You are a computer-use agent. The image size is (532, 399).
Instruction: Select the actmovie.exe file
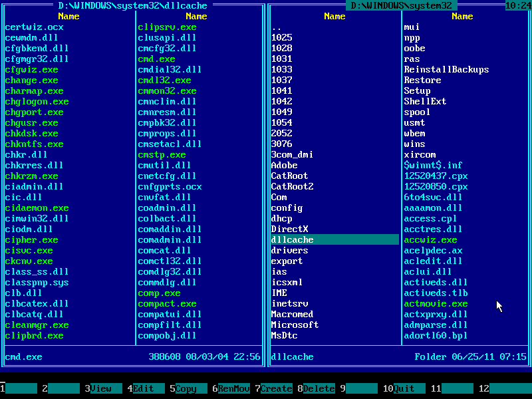436,304
